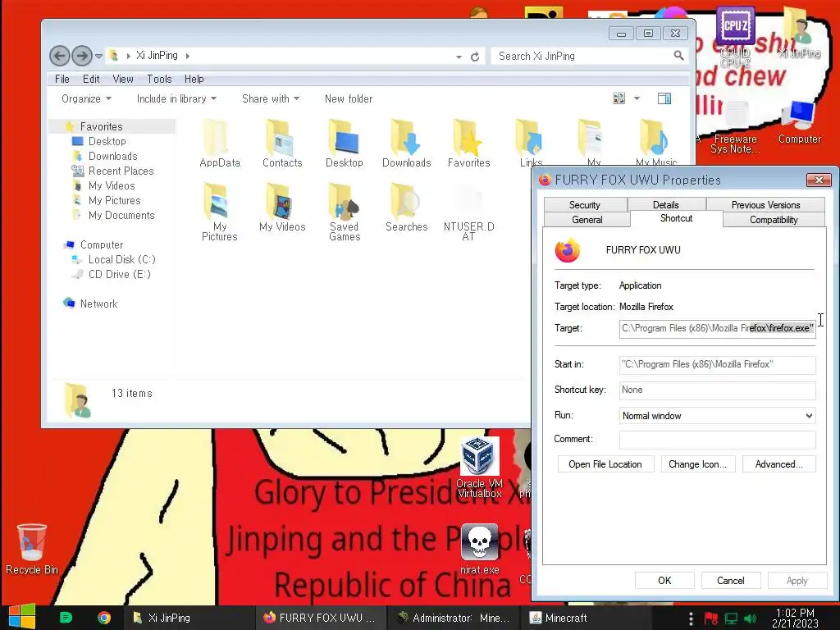This screenshot has width=840, height=630.
Task: Switch to the Details tab
Action: (666, 204)
